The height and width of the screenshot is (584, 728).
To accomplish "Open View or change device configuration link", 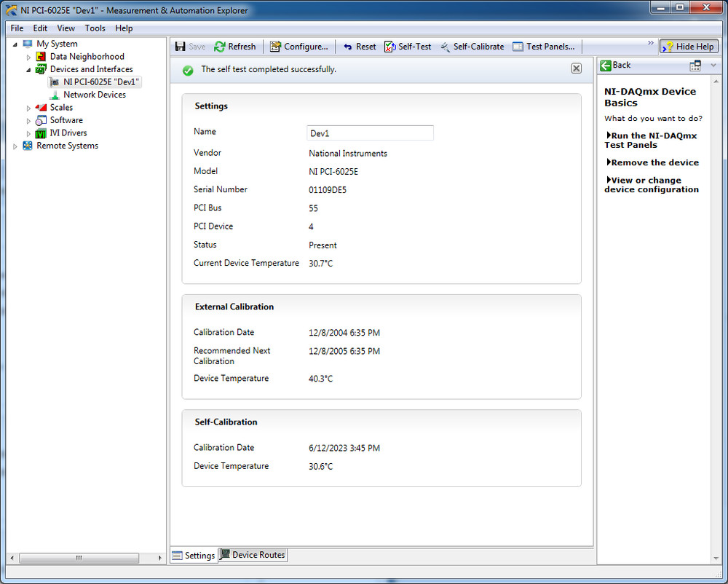I will 652,185.
